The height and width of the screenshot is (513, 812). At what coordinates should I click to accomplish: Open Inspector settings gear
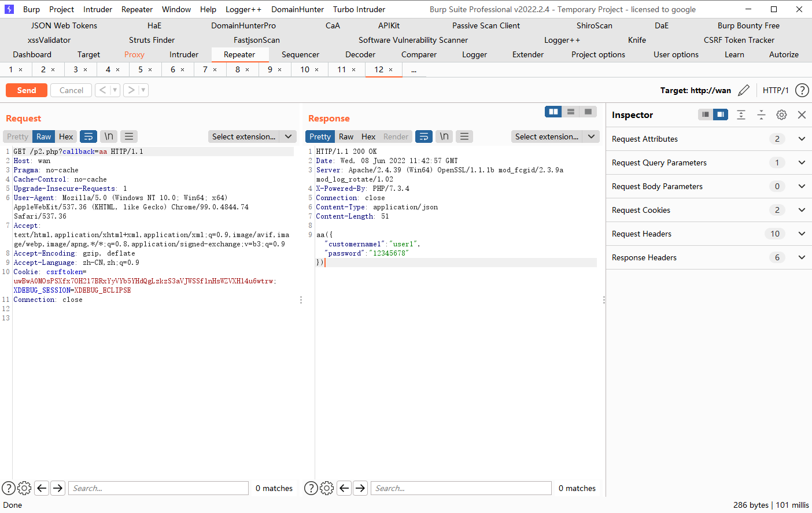[781, 115]
